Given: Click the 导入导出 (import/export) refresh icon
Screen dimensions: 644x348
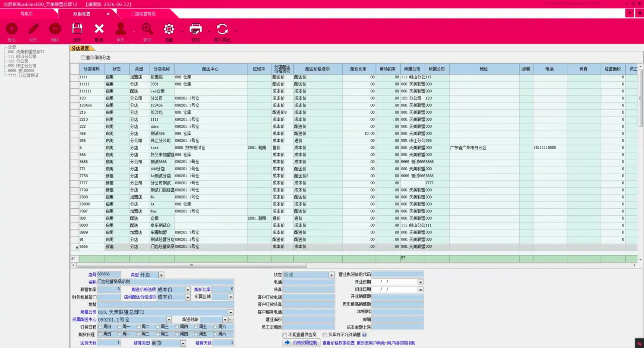Looking at the screenshot, I should click(x=222, y=29).
